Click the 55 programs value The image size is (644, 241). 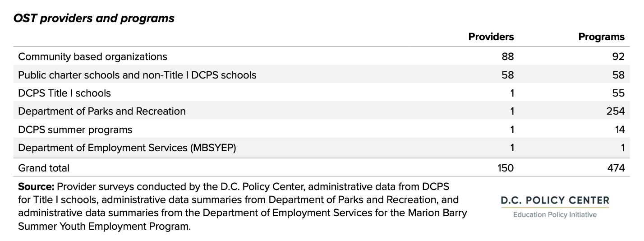point(619,93)
